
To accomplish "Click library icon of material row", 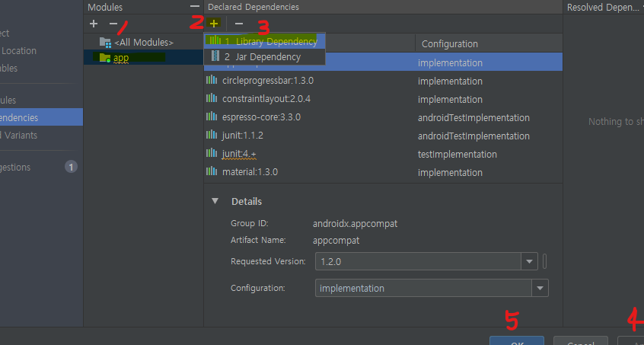I will (212, 171).
